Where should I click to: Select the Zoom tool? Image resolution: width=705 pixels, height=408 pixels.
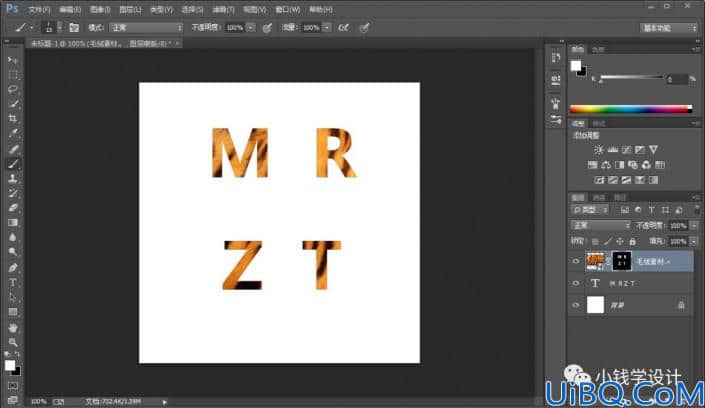(x=13, y=342)
